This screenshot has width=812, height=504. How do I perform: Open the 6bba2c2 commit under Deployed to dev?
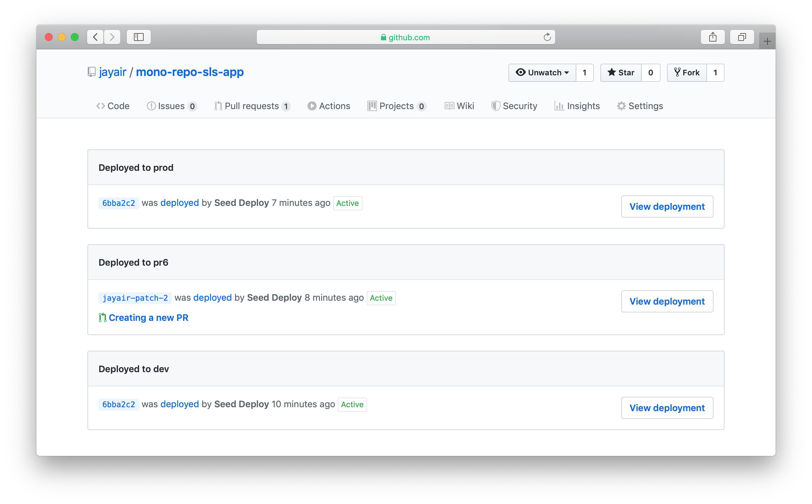pyautogui.click(x=118, y=404)
